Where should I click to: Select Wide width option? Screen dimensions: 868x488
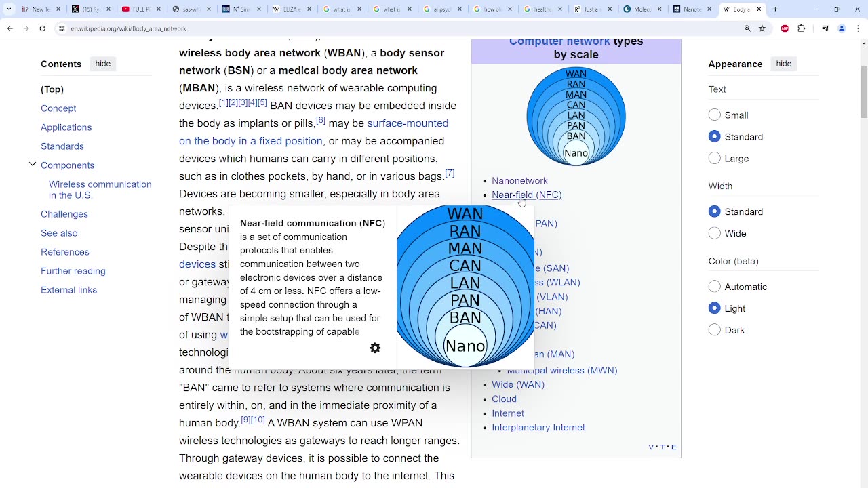[x=714, y=233]
